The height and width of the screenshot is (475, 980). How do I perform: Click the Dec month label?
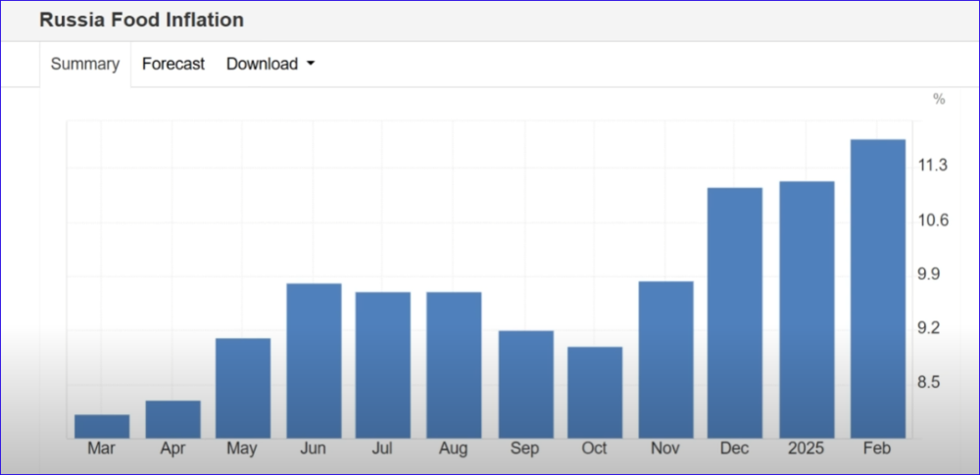click(x=735, y=449)
